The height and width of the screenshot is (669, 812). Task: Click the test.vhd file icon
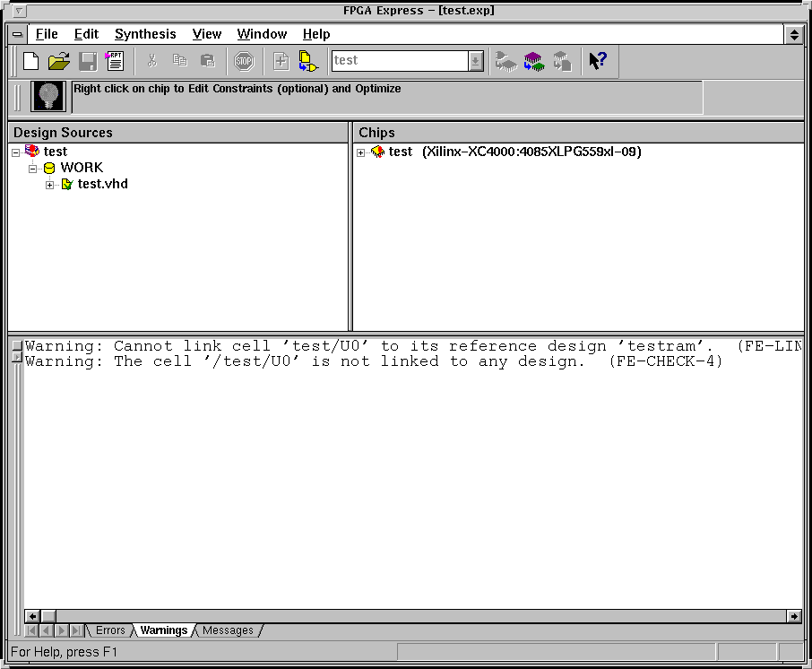tap(67, 184)
